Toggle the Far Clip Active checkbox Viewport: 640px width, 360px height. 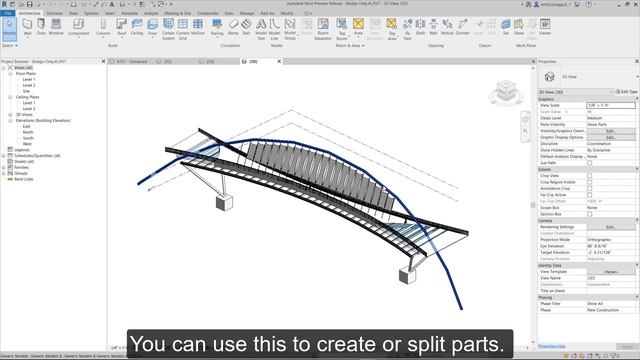tap(589, 195)
